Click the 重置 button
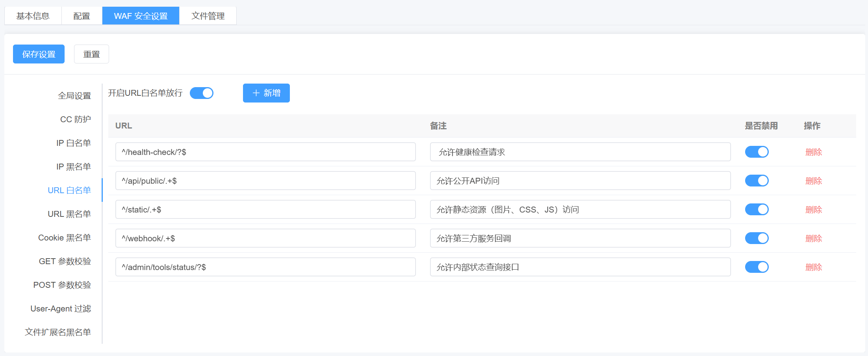The height and width of the screenshot is (356, 868). pyautogui.click(x=91, y=54)
